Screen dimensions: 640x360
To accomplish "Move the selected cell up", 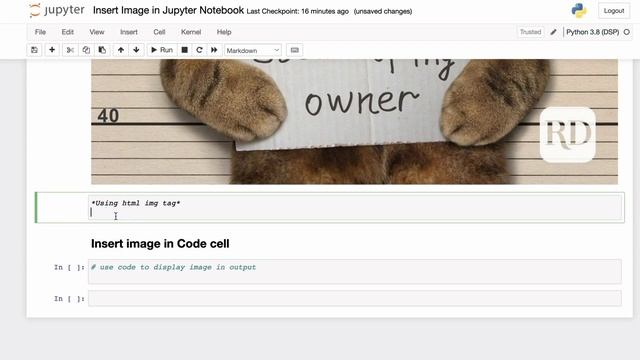I will [121, 50].
